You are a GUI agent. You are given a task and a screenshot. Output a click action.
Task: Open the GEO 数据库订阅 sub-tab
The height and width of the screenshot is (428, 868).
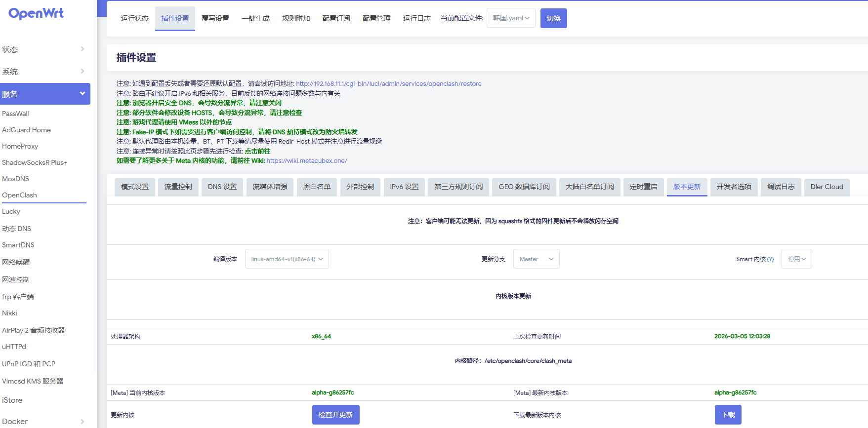[x=524, y=187]
